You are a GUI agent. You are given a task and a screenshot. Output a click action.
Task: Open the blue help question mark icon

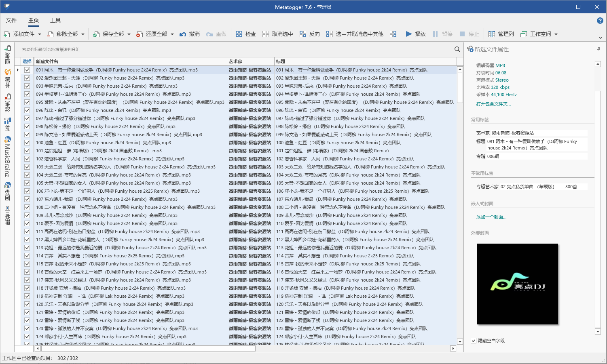[x=600, y=21]
